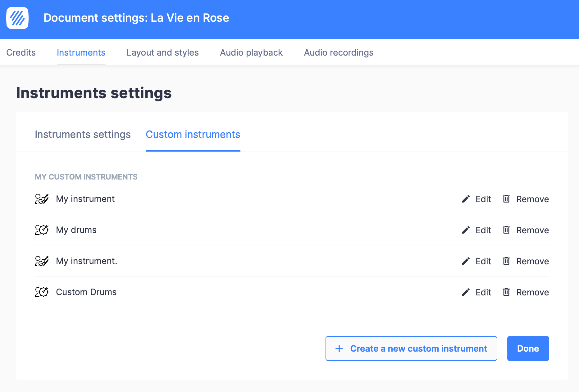579x392 pixels.
Task: Click the trash icon for My drums
Action: [x=506, y=230]
